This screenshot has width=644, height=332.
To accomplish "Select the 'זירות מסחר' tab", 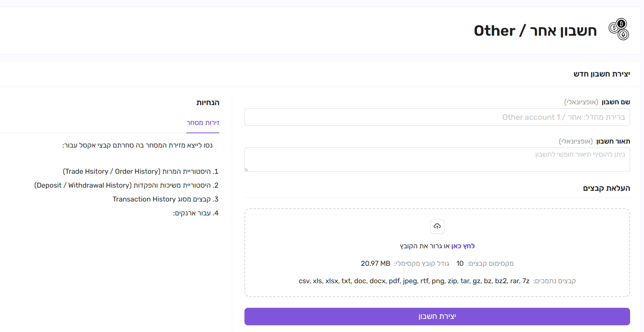I will pos(203,123).
